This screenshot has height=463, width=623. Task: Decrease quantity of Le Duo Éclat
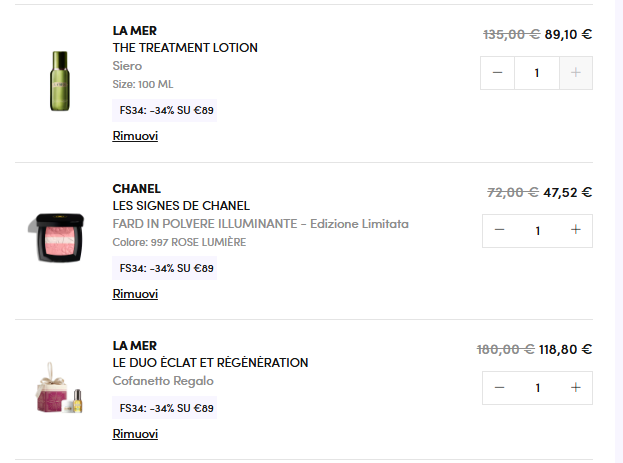click(x=499, y=387)
